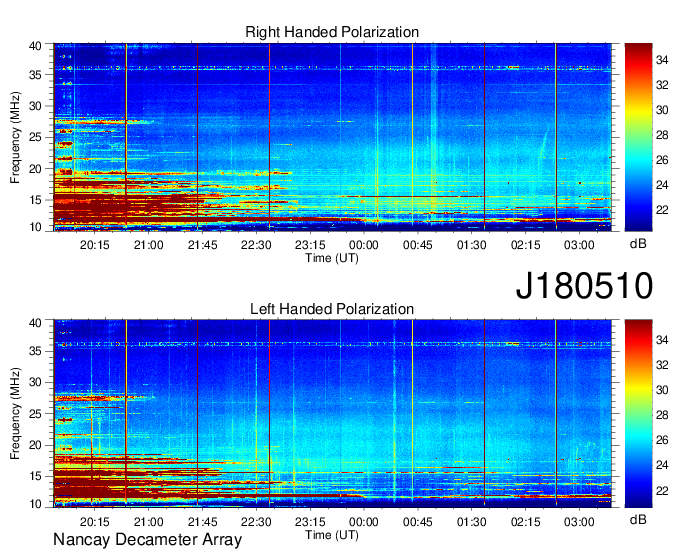Click the "40" frequency tick on Right Handed plot

pos(35,46)
